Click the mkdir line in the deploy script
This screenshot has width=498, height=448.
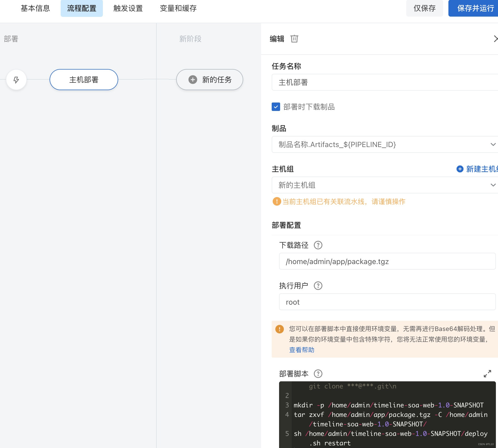point(389,405)
